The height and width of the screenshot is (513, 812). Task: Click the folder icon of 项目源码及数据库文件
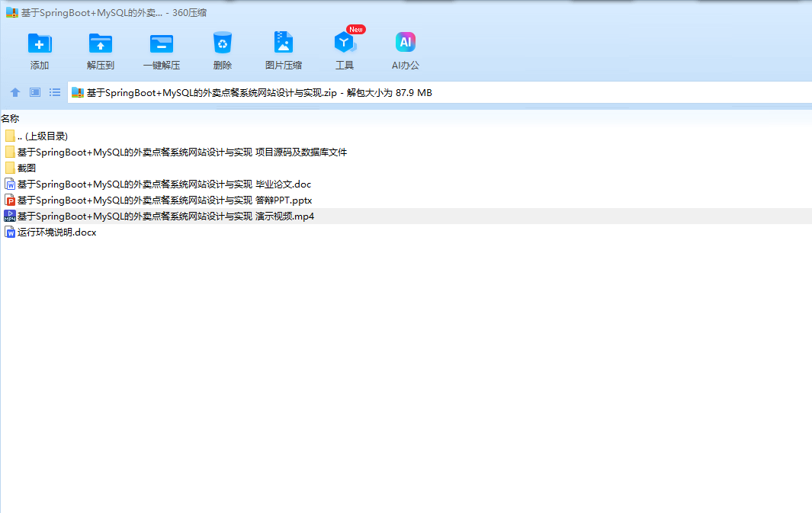10,152
